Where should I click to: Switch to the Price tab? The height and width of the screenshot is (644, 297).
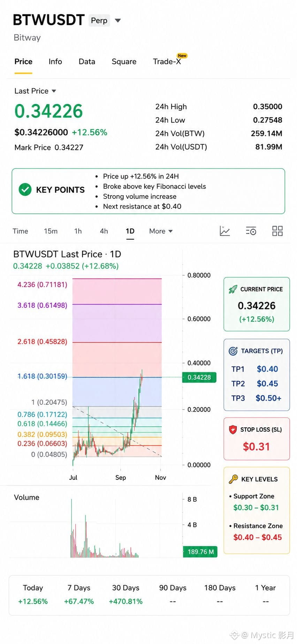click(23, 62)
